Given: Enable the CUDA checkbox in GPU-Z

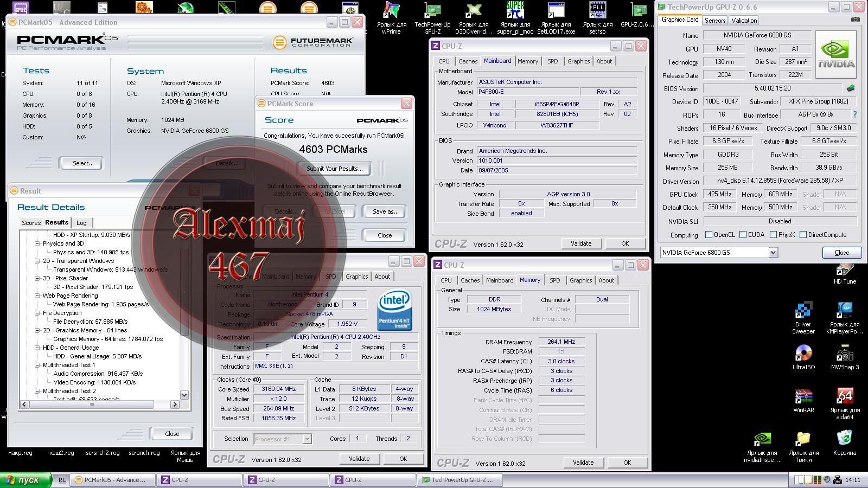Looking at the screenshot, I should [x=743, y=235].
